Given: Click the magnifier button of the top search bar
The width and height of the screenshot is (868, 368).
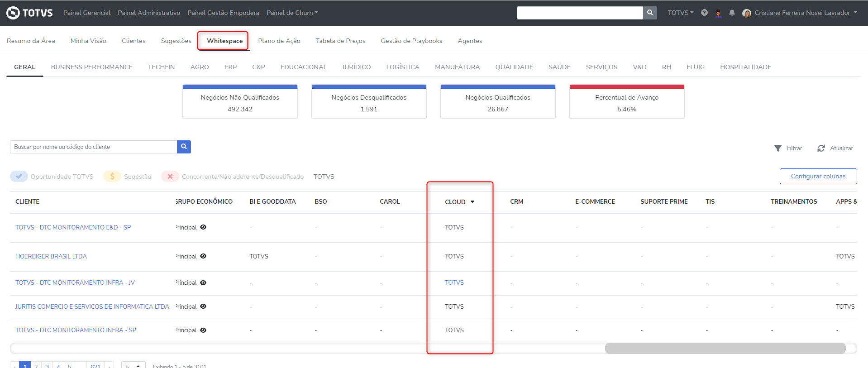Looking at the screenshot, I should [650, 13].
